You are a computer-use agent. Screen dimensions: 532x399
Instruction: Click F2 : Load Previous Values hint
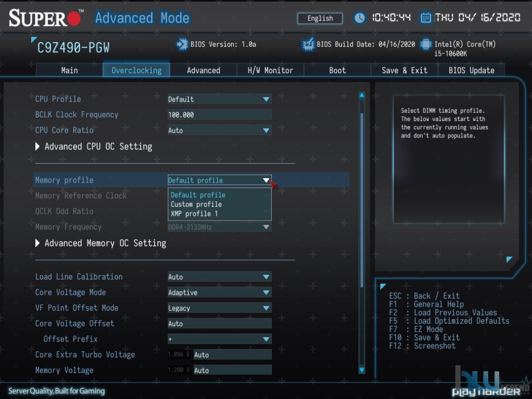[x=443, y=313]
